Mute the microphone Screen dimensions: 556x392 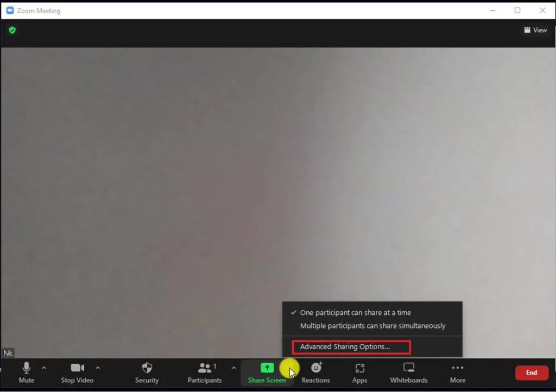[26, 372]
